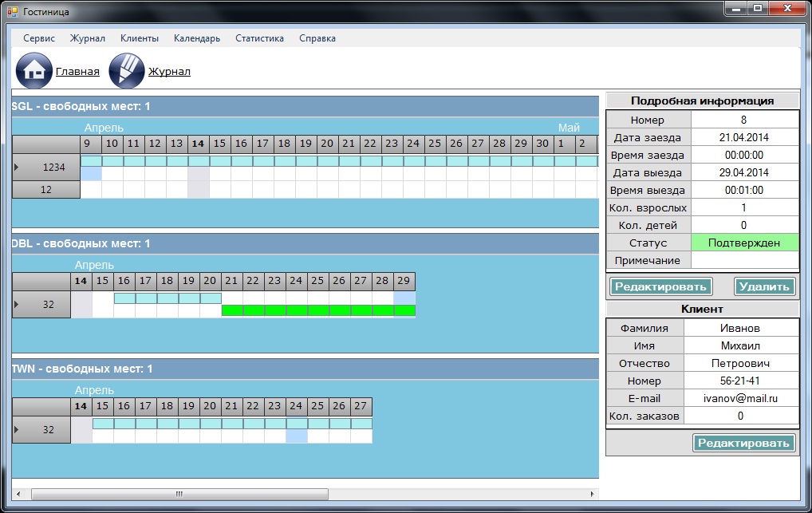
Task: Select day 9 column in SGL grid
Action: click(x=91, y=144)
